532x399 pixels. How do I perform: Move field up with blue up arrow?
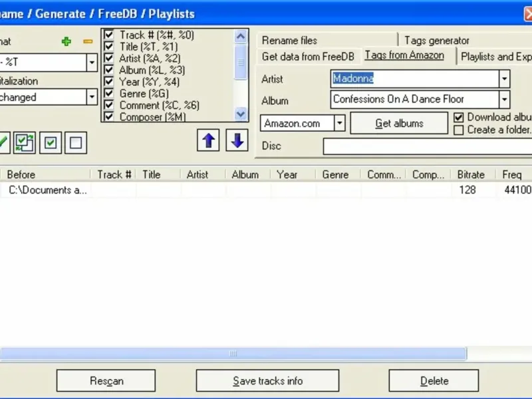point(208,140)
